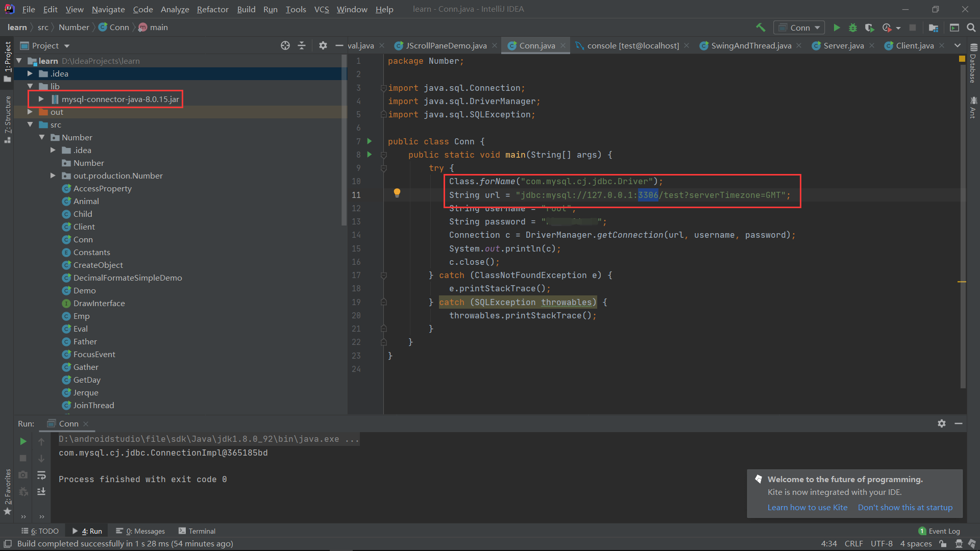Switch to SwingAndThread.java tab
This screenshot has height=551, width=980.
pos(751,45)
